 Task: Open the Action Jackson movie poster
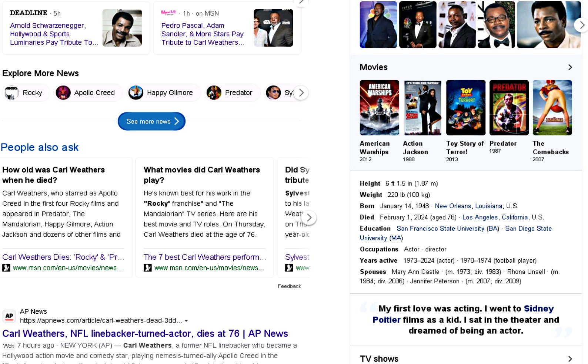[422, 108]
